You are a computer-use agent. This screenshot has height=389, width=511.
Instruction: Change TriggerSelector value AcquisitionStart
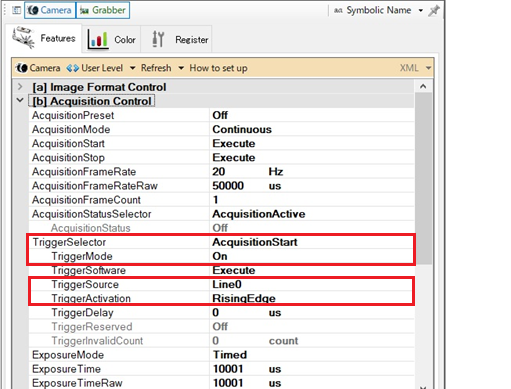tap(255, 242)
